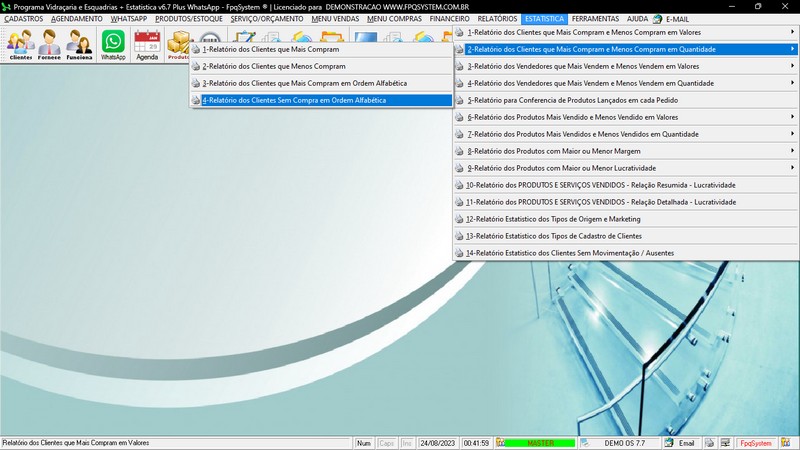Click printer icon beside report 10 Relação Resumida
Image resolution: width=800 pixels, height=450 pixels.
pyautogui.click(x=460, y=185)
